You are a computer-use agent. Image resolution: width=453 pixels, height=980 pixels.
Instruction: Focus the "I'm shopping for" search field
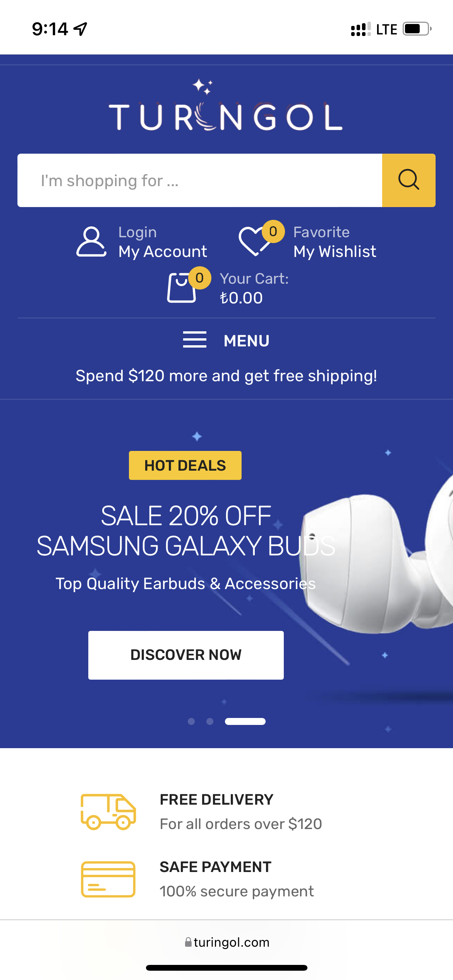pos(200,180)
